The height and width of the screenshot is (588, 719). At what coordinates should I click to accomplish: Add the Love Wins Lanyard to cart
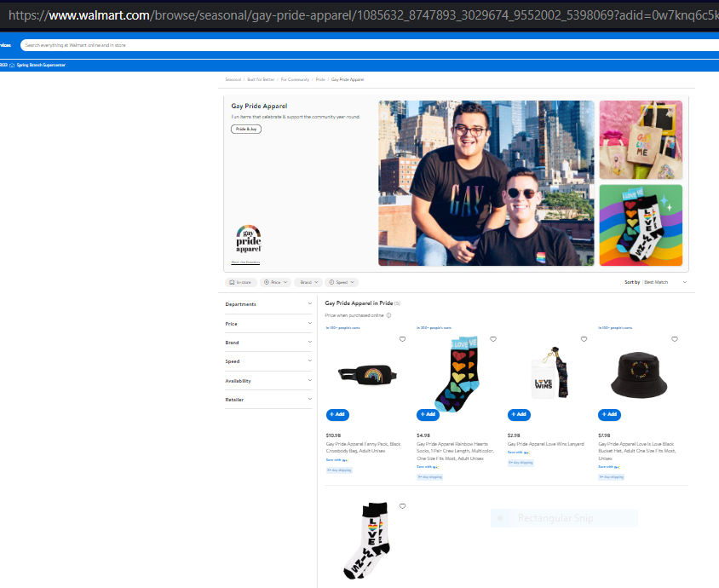[x=519, y=415]
